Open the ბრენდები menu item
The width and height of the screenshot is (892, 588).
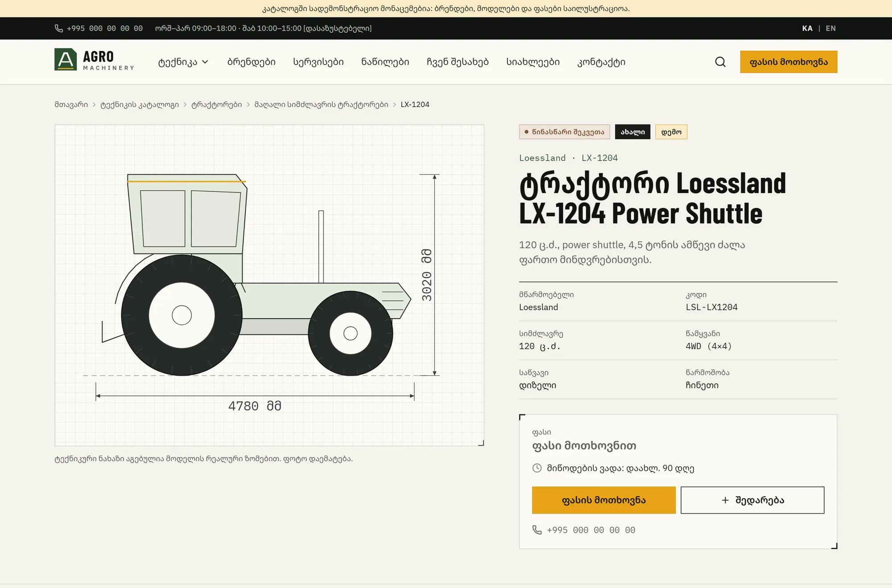click(252, 62)
